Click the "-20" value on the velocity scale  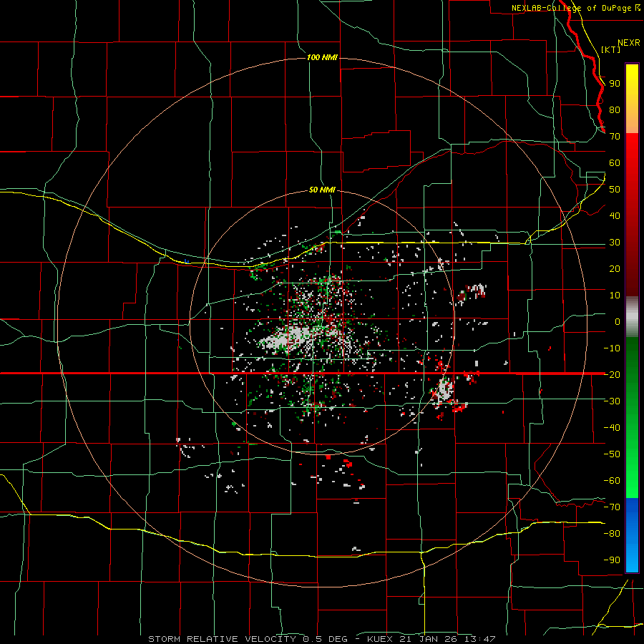[612, 374]
